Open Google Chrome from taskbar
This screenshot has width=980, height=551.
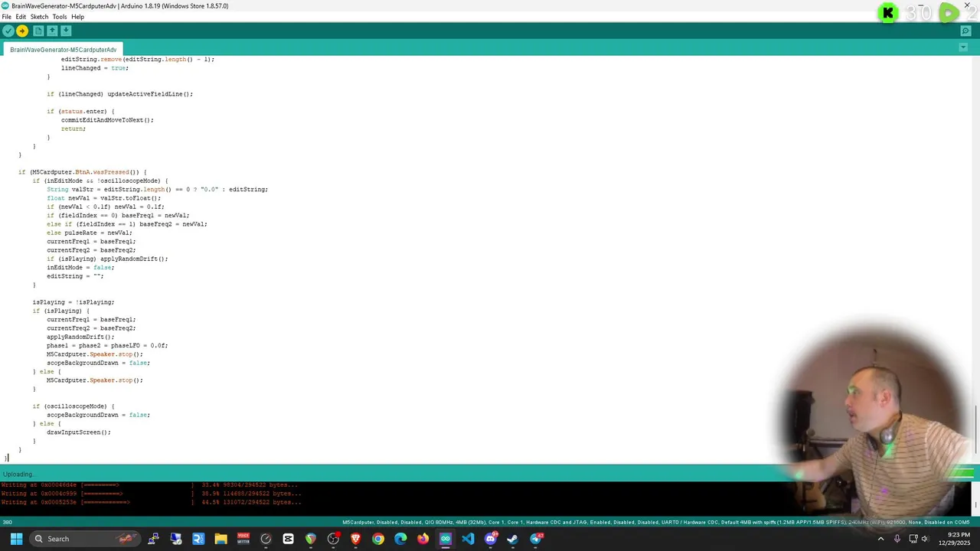tap(378, 539)
